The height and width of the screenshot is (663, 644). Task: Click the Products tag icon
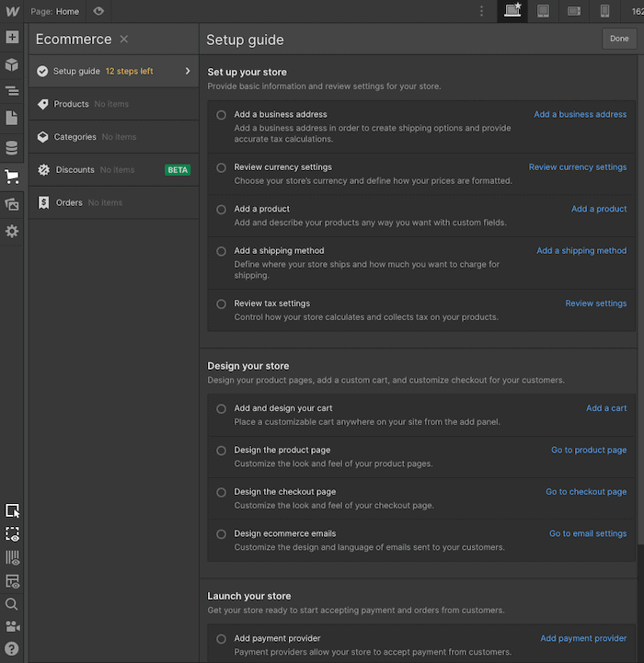click(42, 104)
